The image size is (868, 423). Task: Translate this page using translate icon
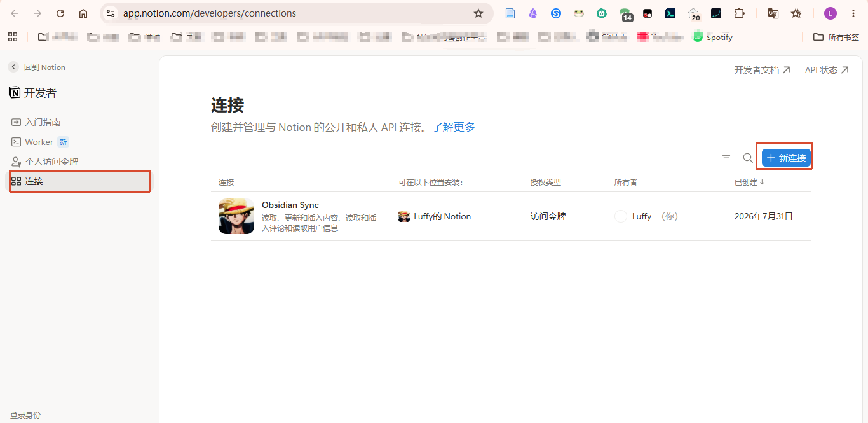tap(773, 13)
